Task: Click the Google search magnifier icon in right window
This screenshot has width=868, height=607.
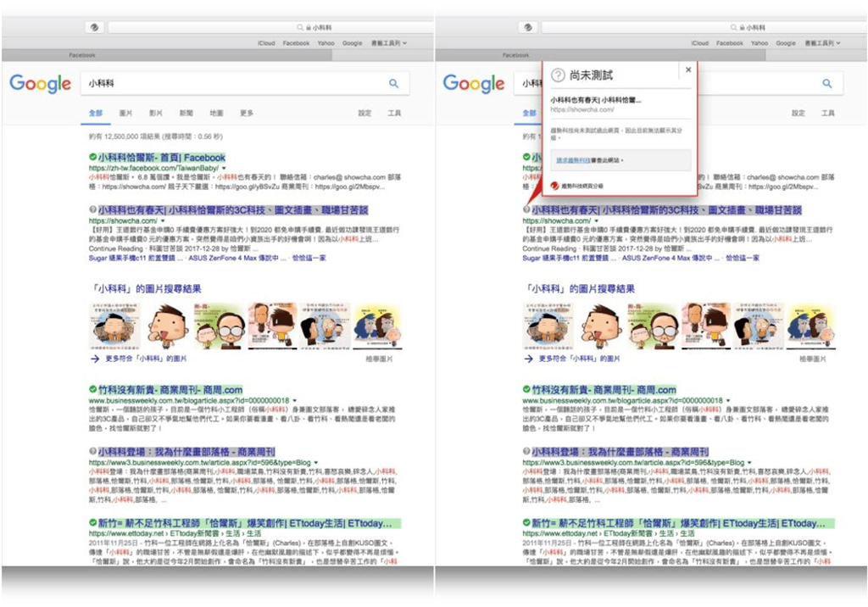Action: 827,84
